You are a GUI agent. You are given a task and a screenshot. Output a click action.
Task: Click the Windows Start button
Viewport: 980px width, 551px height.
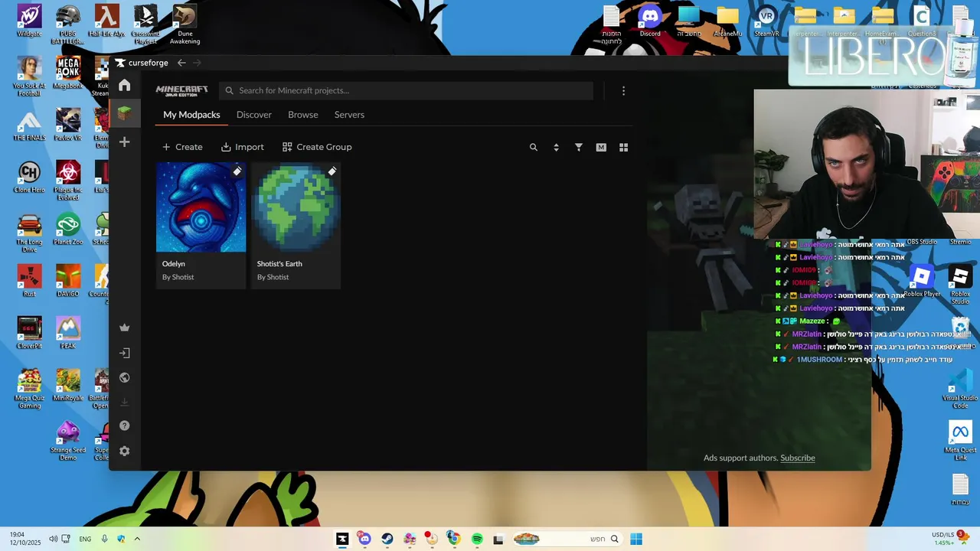(636, 539)
